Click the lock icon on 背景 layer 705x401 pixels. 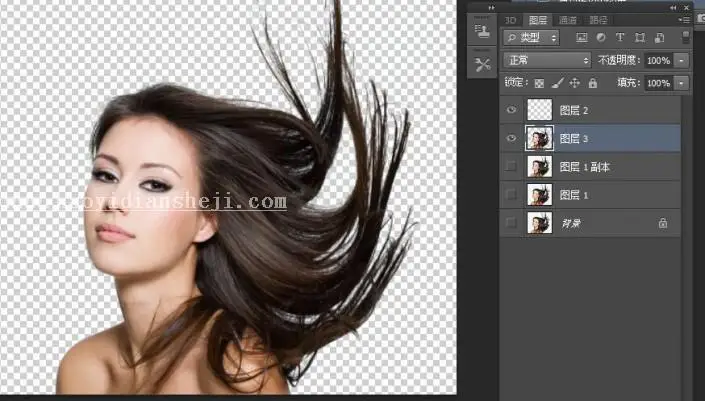663,223
